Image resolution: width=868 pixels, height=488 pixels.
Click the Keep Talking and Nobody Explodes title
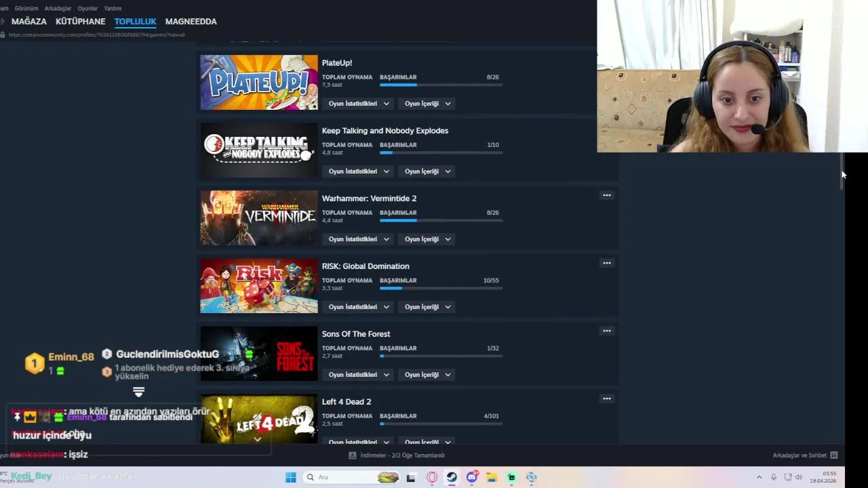point(385,131)
